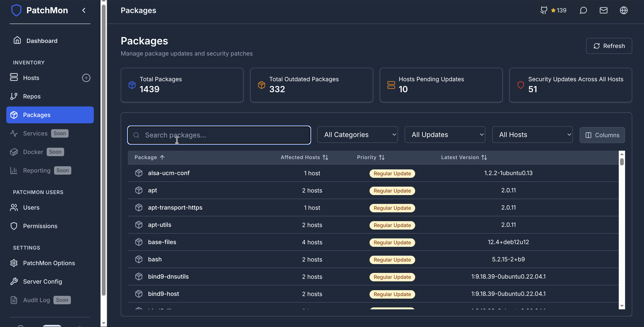
Task: Select the PatchMon shield logo
Action: 16,10
